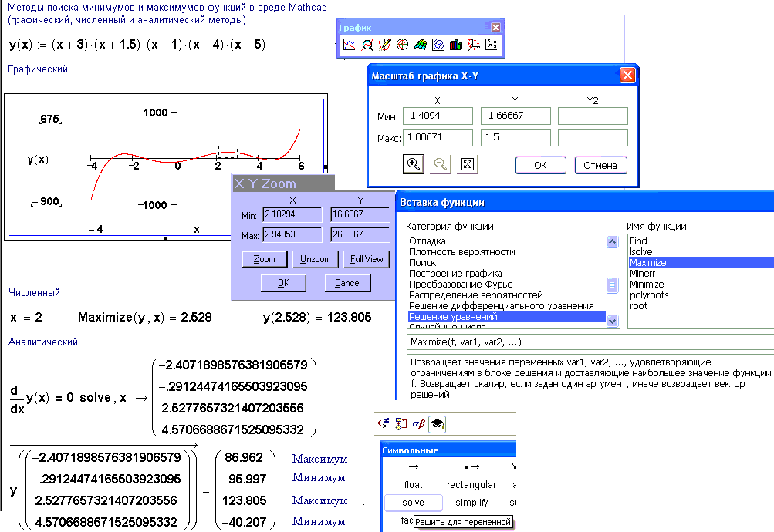774x532 pixels.
Task: Insert a vector field plot from График toolbar
Action: coord(491,45)
